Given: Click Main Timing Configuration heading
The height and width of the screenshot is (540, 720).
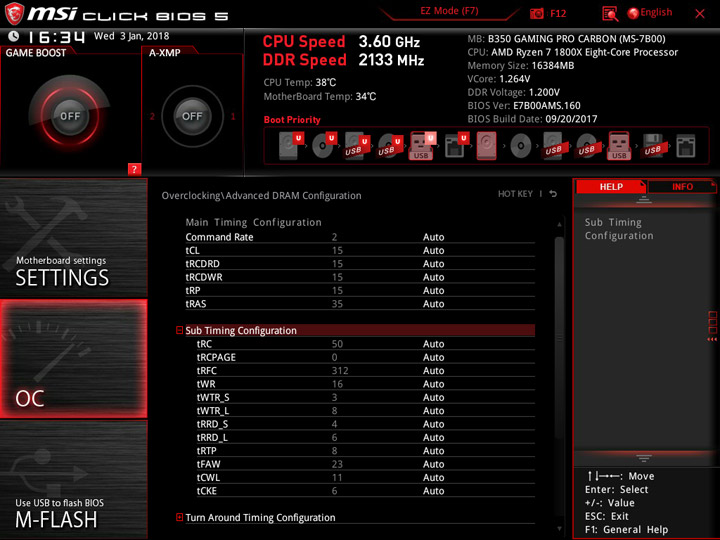Looking at the screenshot, I should point(253,222).
